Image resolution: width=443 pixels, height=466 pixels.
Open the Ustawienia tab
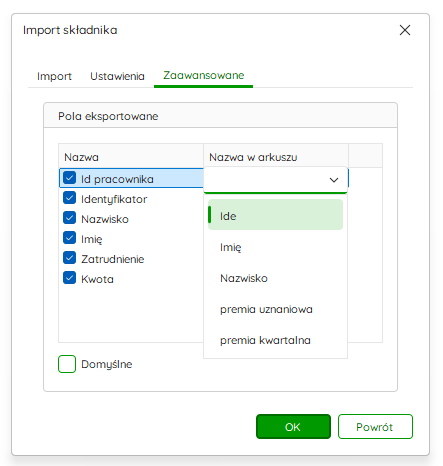(x=117, y=76)
